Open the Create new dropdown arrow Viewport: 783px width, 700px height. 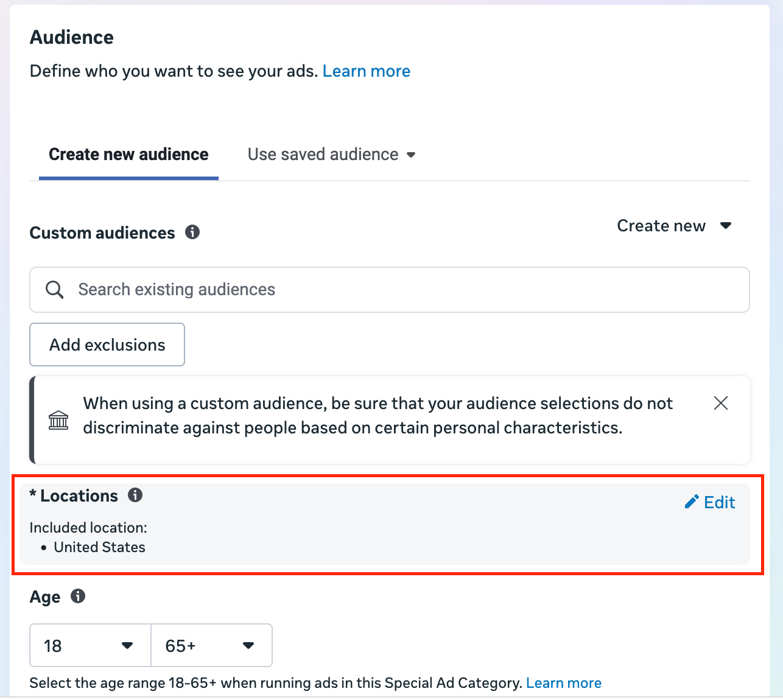(725, 226)
